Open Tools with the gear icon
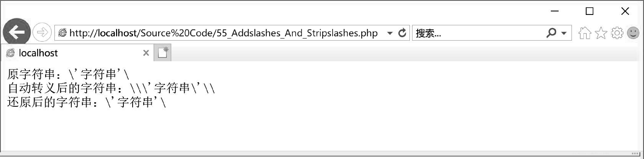 617,33
